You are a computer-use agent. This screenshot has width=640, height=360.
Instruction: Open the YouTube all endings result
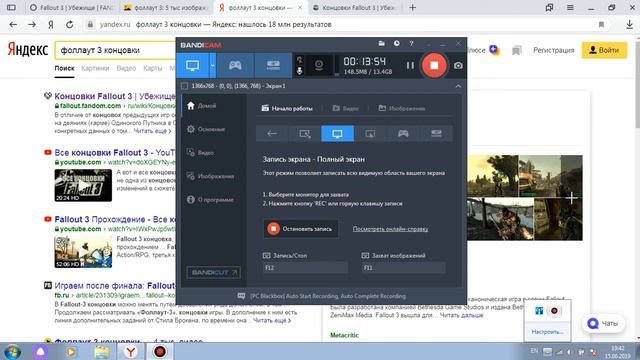[x=115, y=153]
